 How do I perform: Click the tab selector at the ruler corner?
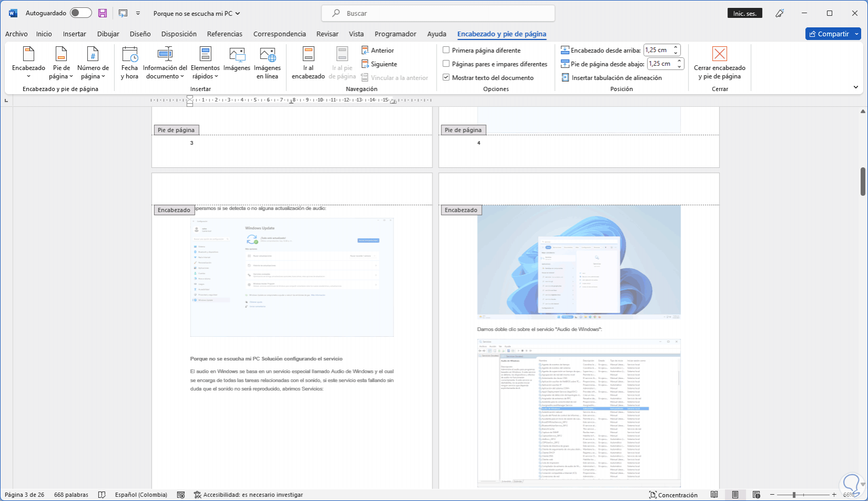[6, 99]
